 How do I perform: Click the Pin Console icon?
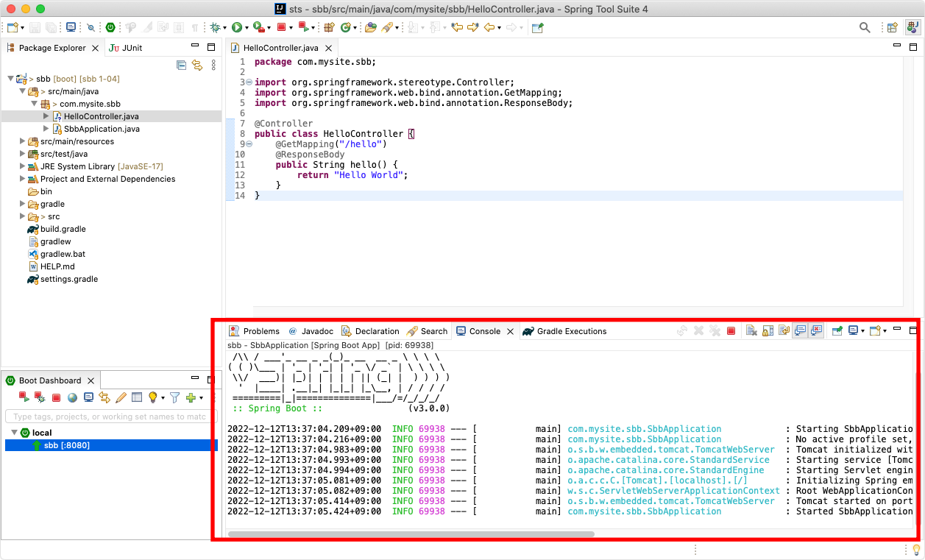pos(837,331)
